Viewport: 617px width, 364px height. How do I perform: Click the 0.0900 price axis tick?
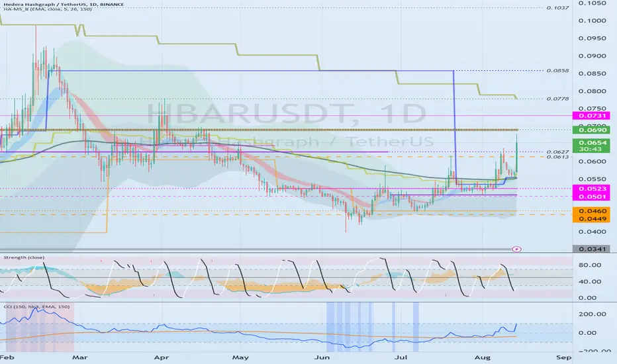coord(593,56)
